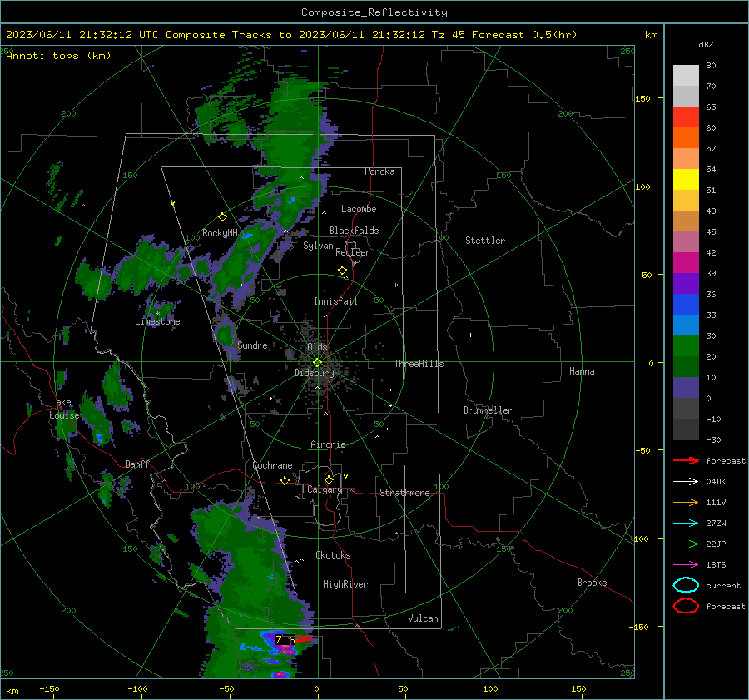Click the white 04DK arrow icon

(x=686, y=482)
